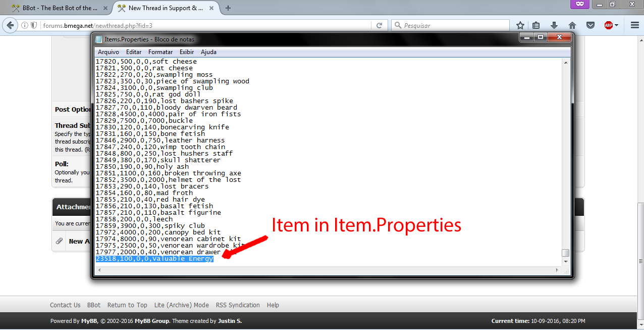
Task: Open the Arquivo menu in Notepad
Action: tap(109, 52)
